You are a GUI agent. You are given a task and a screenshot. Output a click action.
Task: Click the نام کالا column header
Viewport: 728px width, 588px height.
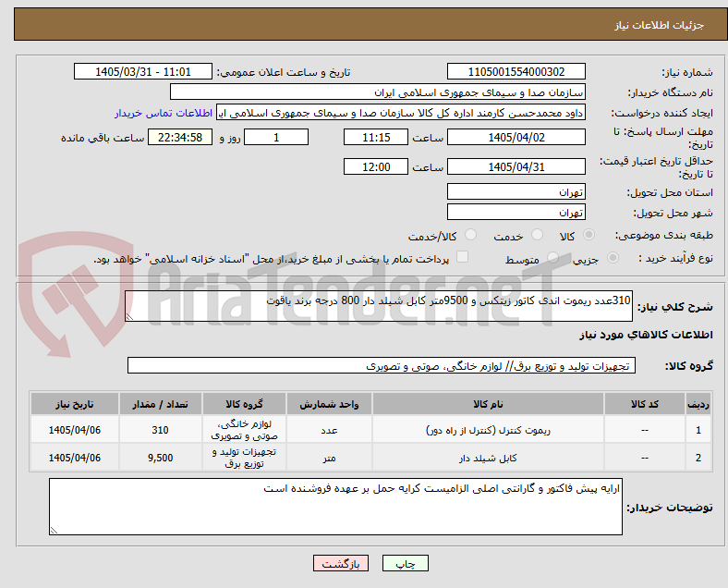[x=488, y=404]
